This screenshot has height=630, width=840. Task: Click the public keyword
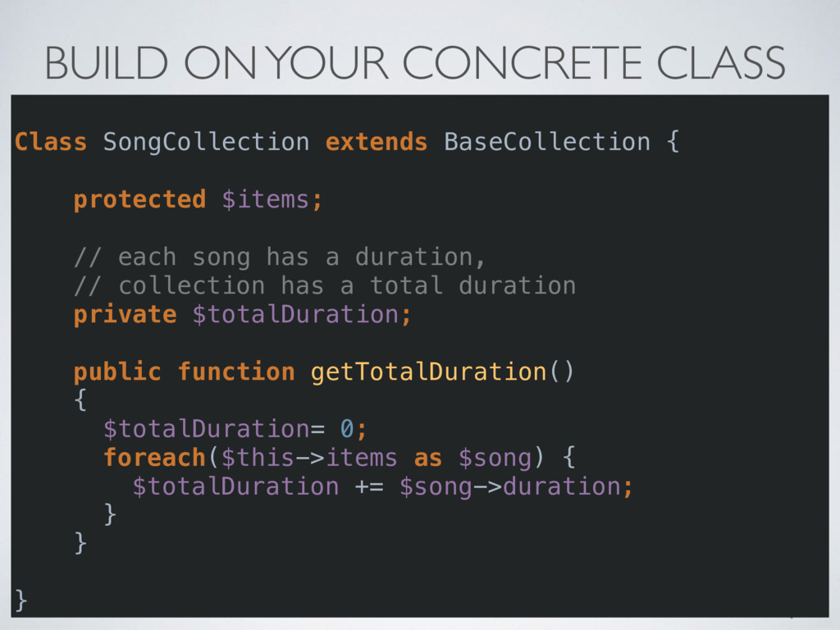(x=118, y=372)
